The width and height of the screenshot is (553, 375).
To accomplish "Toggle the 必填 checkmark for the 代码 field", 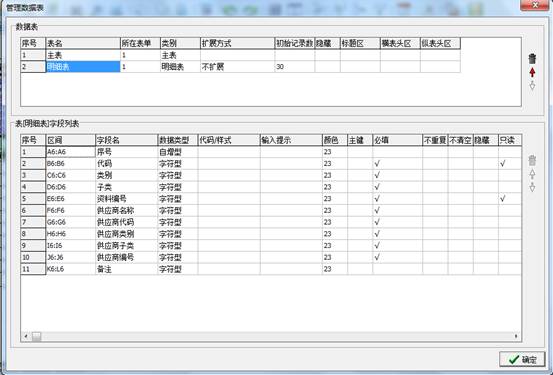I will coord(397,164).
